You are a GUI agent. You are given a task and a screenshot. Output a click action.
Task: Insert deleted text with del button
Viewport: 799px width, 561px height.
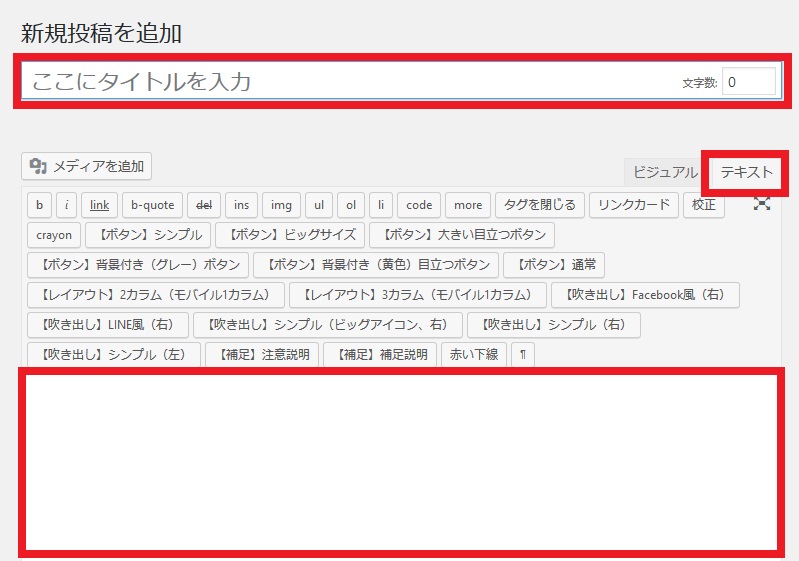(x=204, y=205)
